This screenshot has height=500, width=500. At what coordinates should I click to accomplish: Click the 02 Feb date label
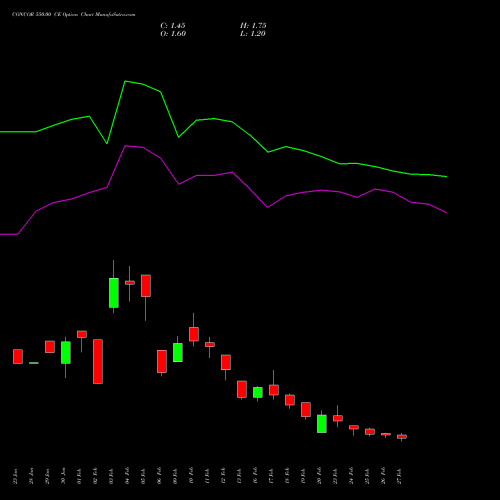(x=95, y=476)
